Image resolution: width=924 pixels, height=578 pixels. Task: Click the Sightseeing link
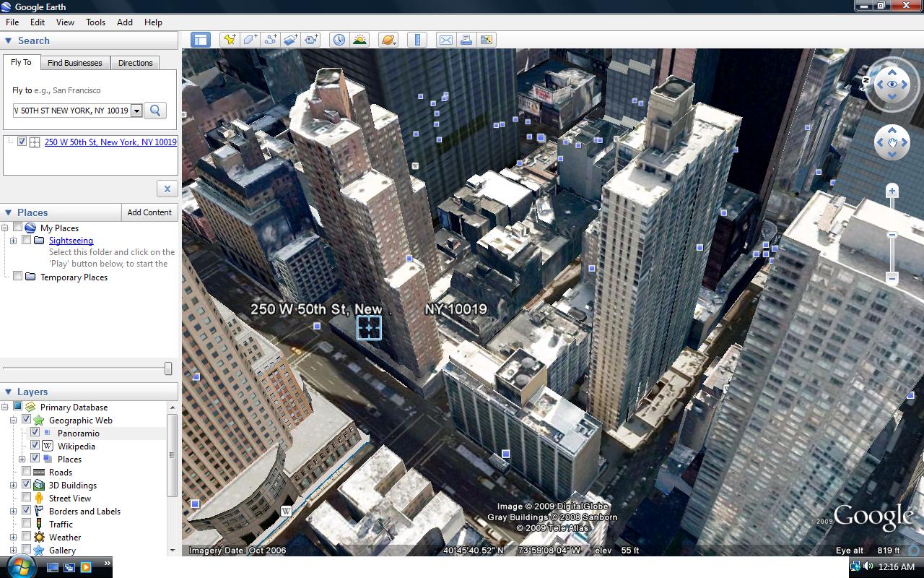point(71,241)
